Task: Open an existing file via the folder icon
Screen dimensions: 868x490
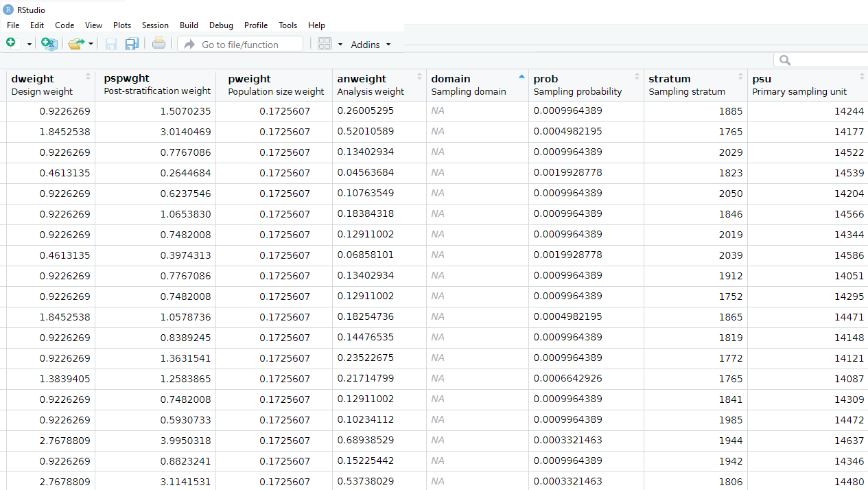Action: (x=75, y=43)
